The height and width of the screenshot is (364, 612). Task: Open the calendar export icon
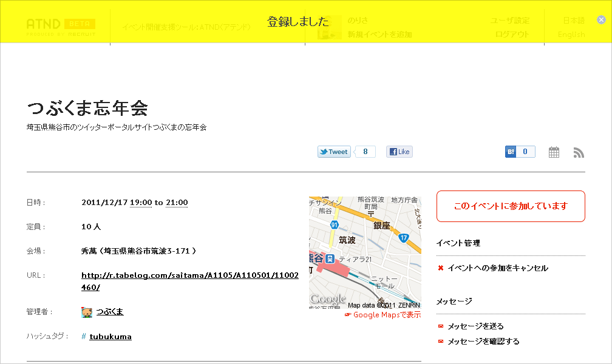pos(554,152)
